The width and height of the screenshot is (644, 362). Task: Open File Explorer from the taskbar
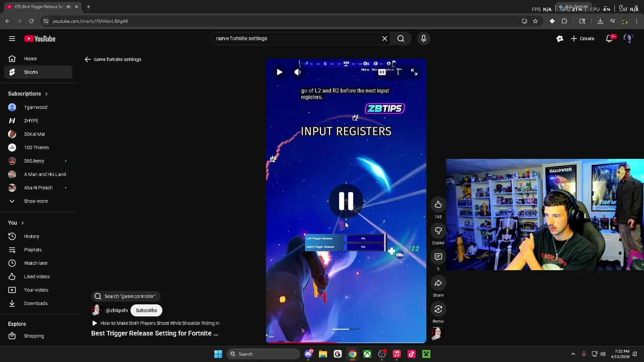[323, 354]
